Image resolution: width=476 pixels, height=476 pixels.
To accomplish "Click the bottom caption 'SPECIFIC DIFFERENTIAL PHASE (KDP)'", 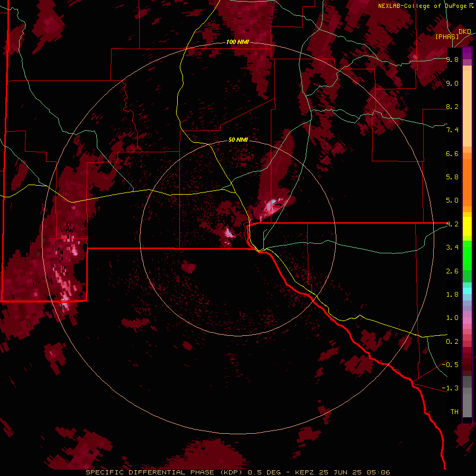I will (x=164, y=472).
